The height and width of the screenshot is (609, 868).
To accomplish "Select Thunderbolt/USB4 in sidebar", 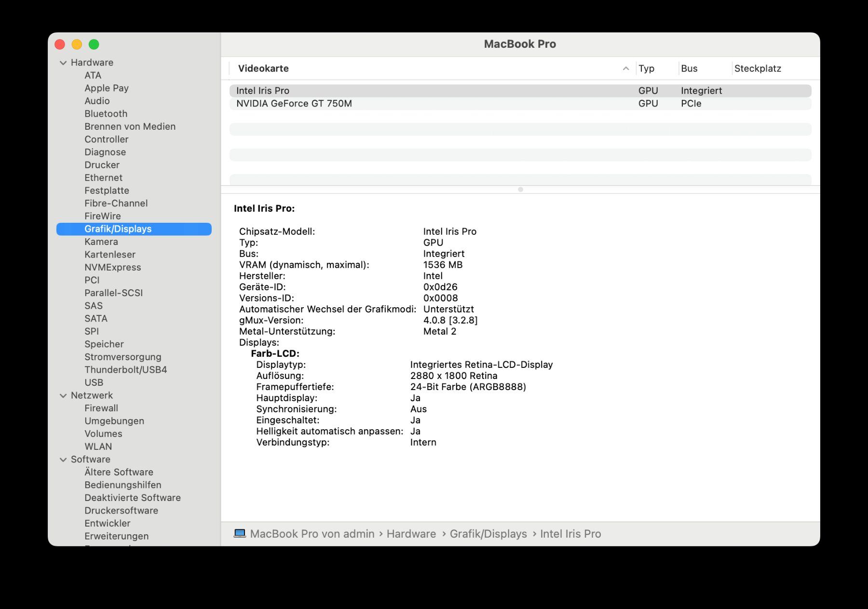I will click(x=126, y=369).
